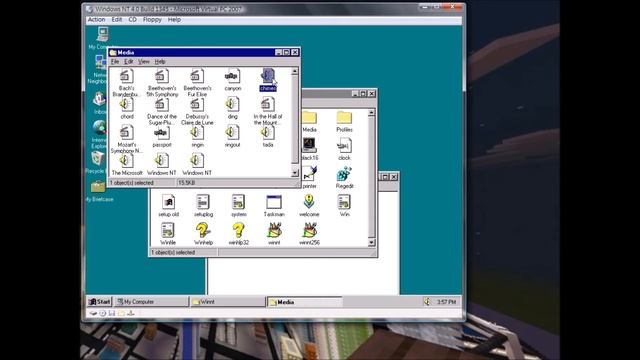640x360 pixels.
Task: Select the ding sound file
Action: (x=232, y=104)
